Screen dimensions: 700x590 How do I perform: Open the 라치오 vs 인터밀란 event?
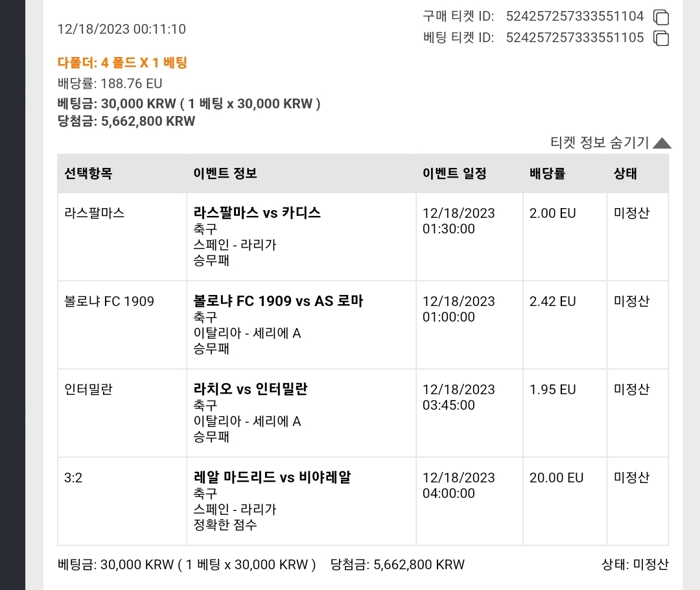tap(250, 389)
